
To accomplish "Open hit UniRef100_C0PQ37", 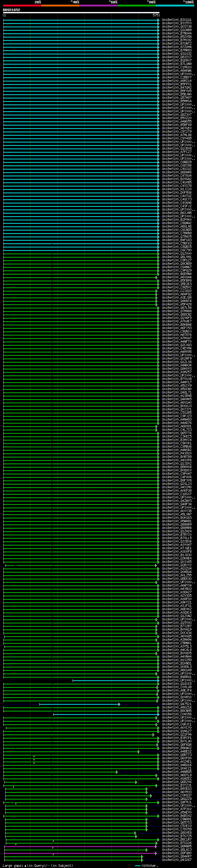I will [x=177, y=795].
